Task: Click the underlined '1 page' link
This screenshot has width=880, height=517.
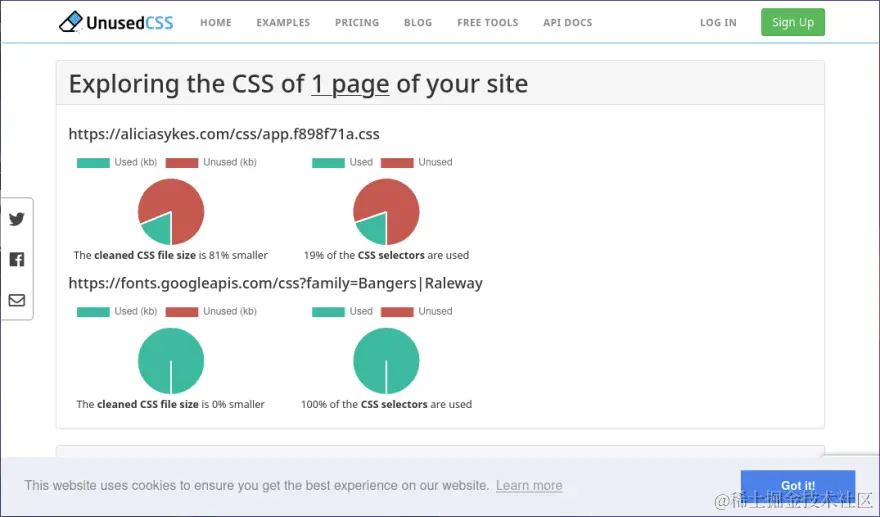Action: pyautogui.click(x=350, y=84)
